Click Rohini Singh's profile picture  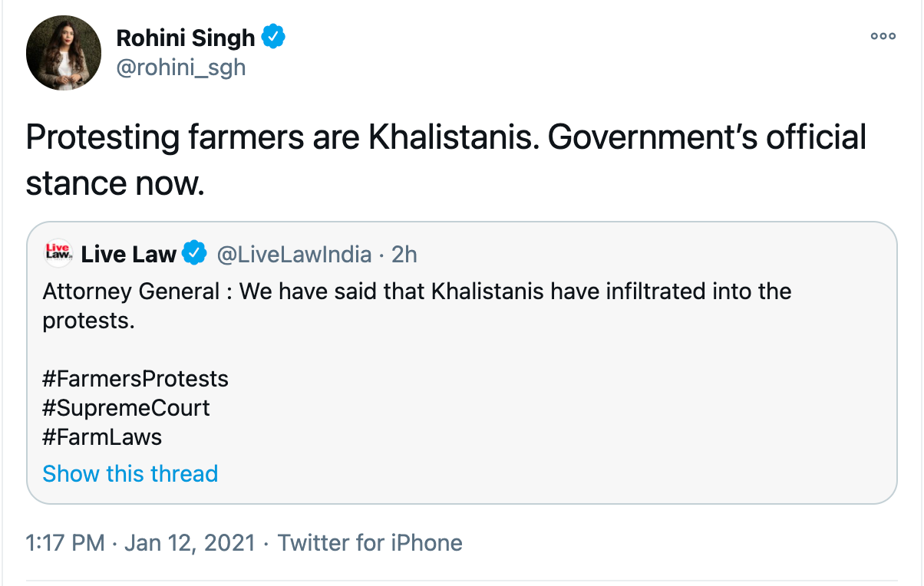[x=64, y=53]
